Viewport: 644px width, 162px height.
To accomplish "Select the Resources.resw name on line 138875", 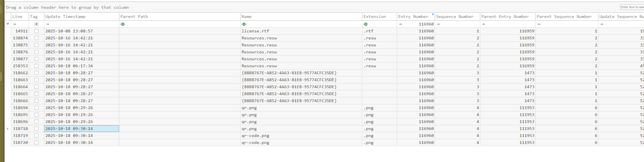I will pyautogui.click(x=301, y=45).
